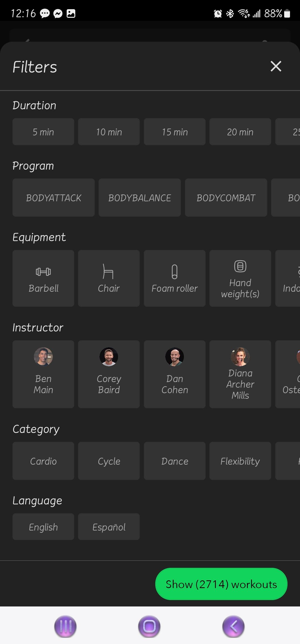
Task: Filter by BODYATTACK program
Action: [x=54, y=198]
